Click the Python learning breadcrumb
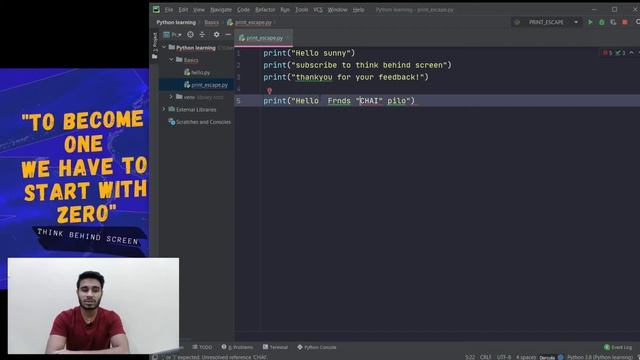 pos(176,22)
